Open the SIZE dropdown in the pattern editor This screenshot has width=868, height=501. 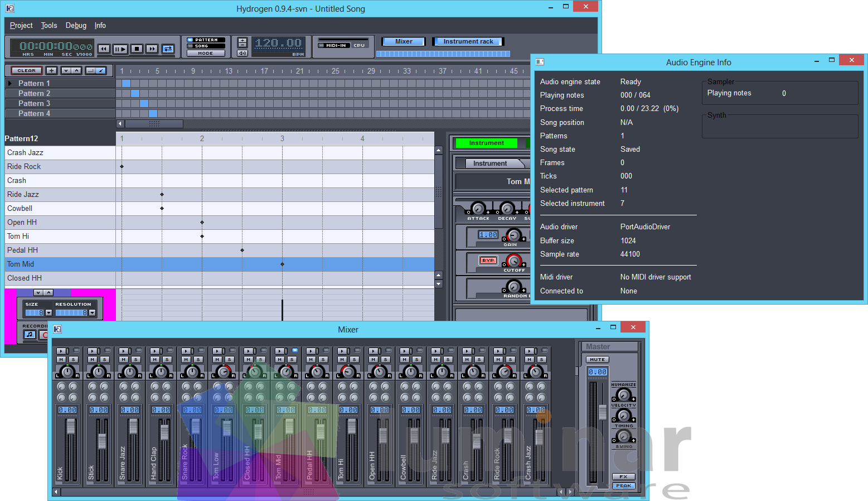coord(49,313)
